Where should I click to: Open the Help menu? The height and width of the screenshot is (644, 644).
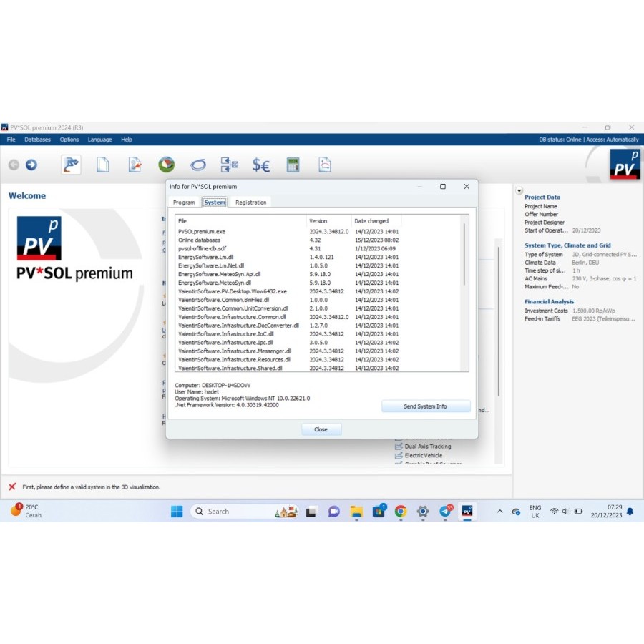coord(127,140)
